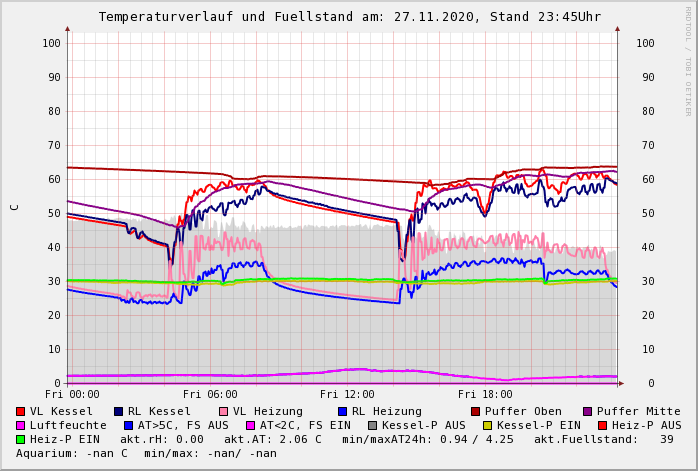Select the gray Kessel-P AUS swatch

pos(371,425)
